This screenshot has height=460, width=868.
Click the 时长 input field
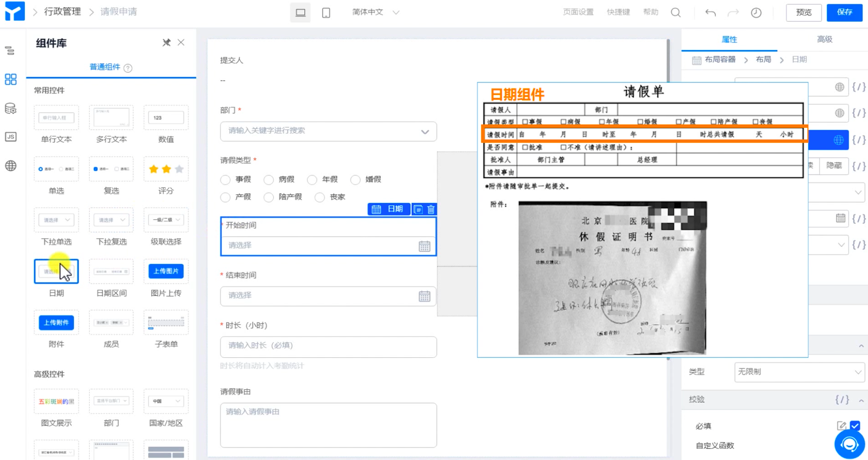pos(328,346)
